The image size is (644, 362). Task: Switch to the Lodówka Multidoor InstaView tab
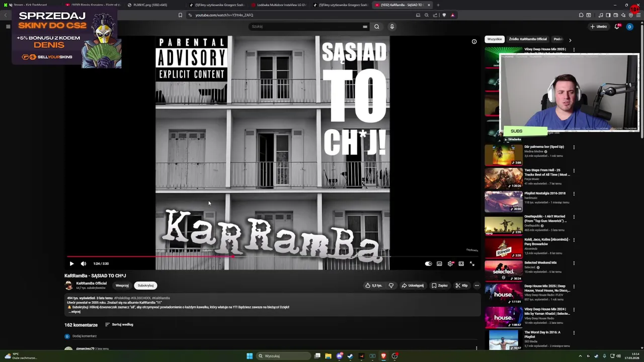[278, 5]
